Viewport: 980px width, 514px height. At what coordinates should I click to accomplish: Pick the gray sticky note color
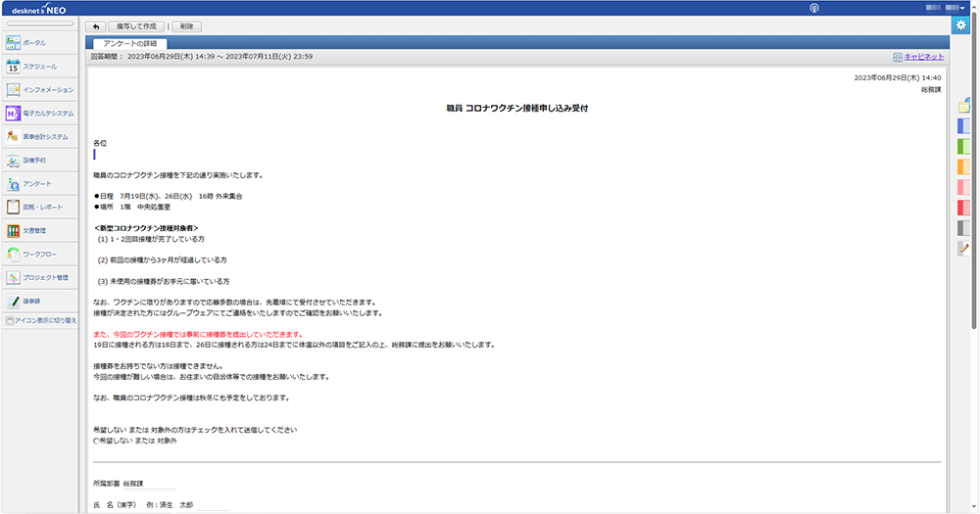point(964,227)
